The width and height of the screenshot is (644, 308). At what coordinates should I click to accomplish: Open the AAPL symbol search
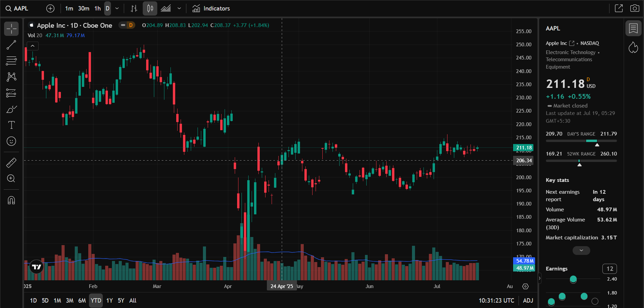17,8
